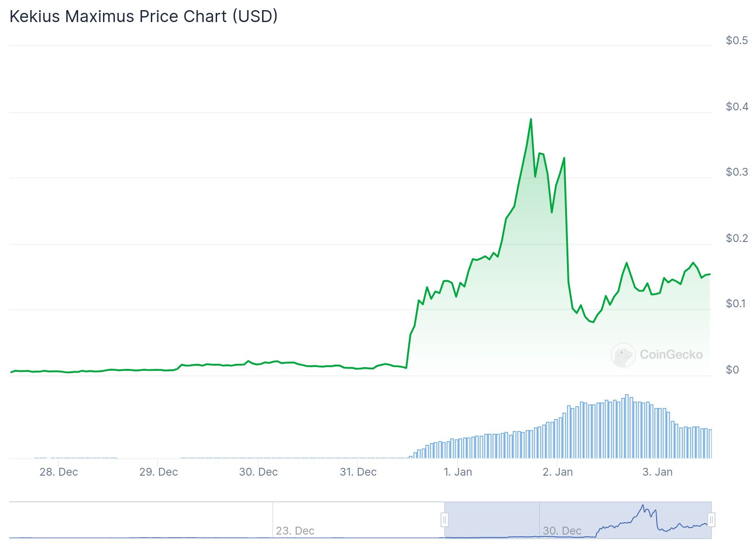The height and width of the screenshot is (552, 756).
Task: Click the 3. Jan date label
Action: point(658,472)
